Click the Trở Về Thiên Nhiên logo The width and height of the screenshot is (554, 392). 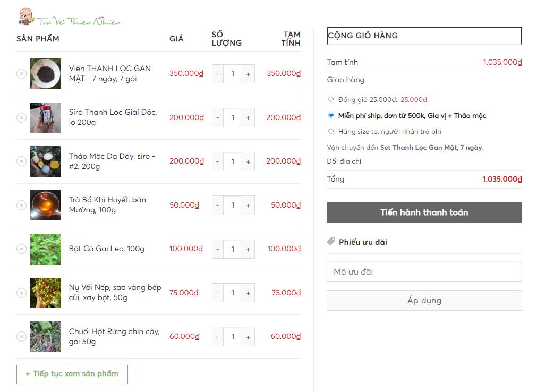[x=69, y=19]
